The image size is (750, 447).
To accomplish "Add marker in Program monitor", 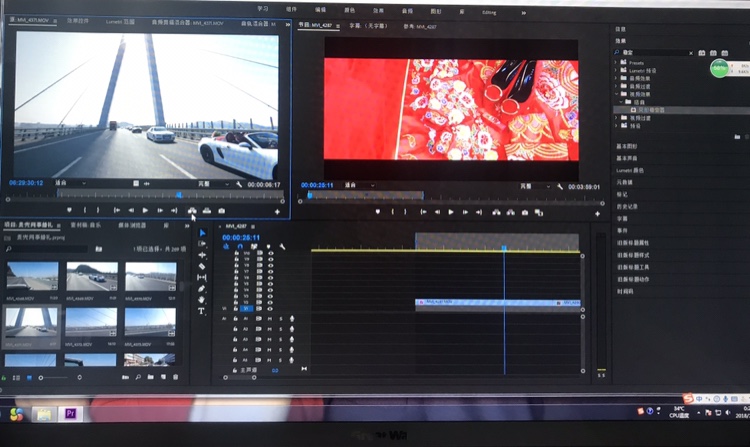I will coord(378,212).
